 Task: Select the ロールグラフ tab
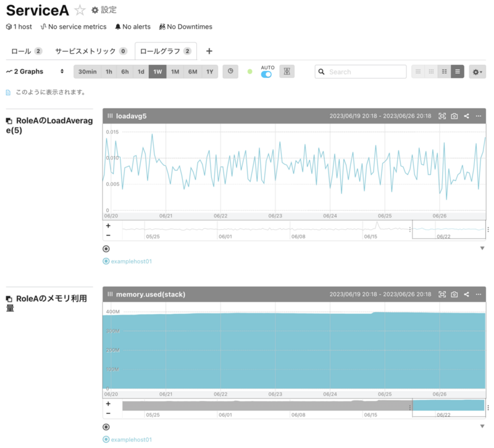coord(165,51)
